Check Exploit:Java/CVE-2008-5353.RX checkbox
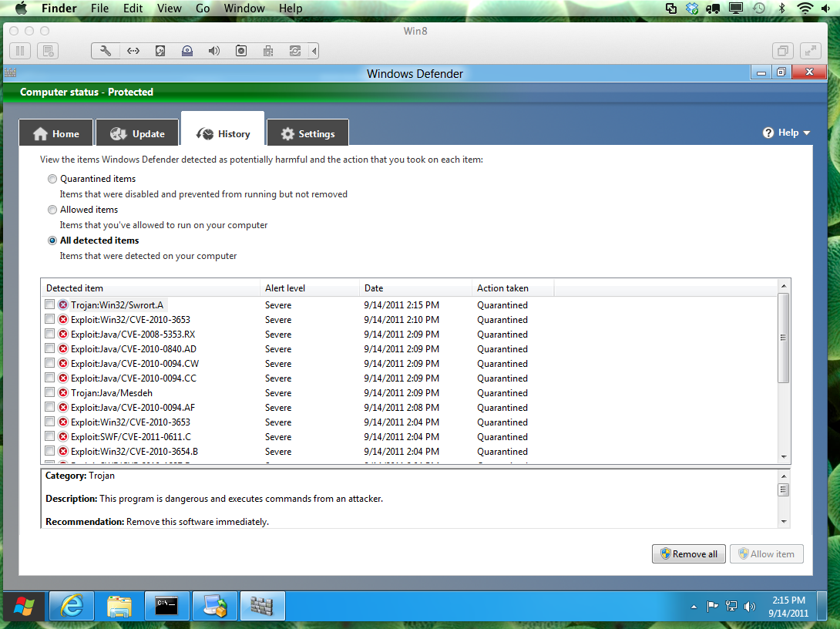 pos(50,334)
